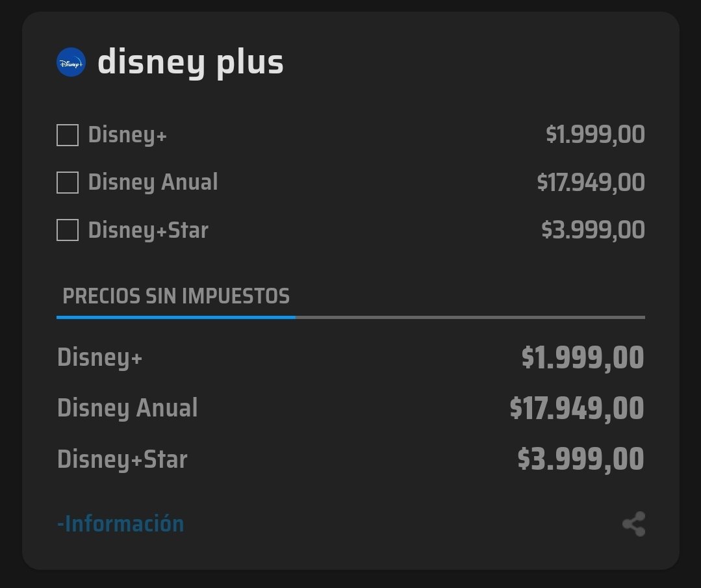The width and height of the screenshot is (701, 588).
Task: Expand details via -Información control
Action: (119, 523)
